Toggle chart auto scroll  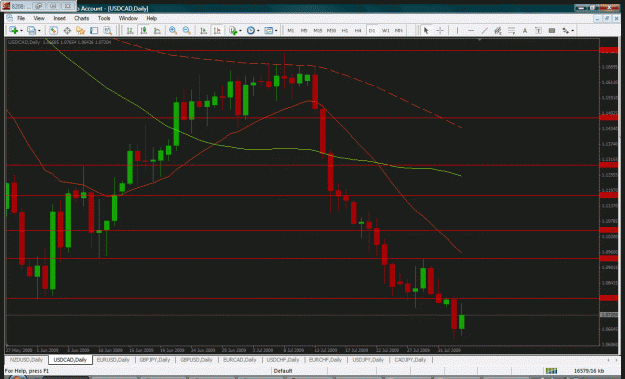pyautogui.click(x=203, y=30)
